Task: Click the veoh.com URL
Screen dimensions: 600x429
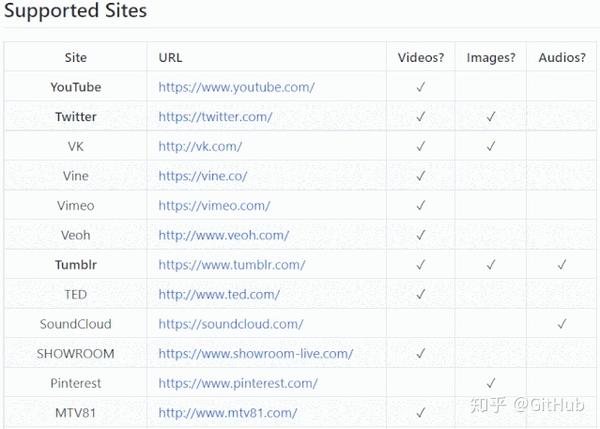Action: (223, 235)
